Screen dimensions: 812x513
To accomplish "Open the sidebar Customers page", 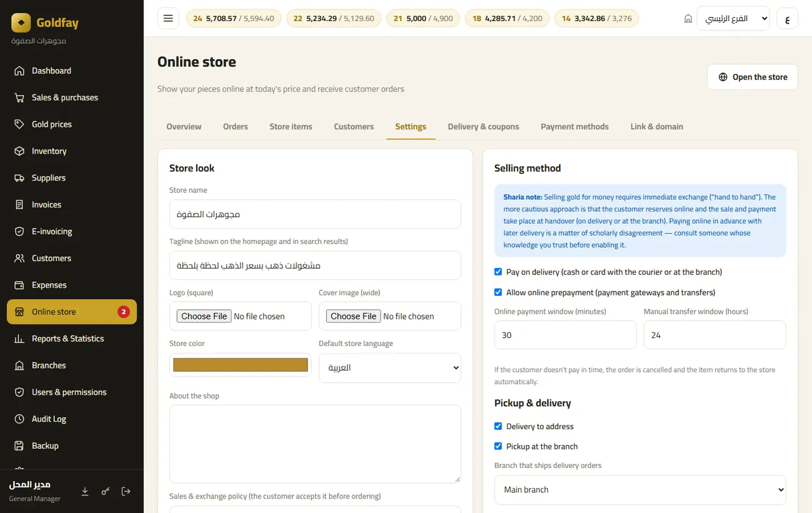I will (72, 258).
